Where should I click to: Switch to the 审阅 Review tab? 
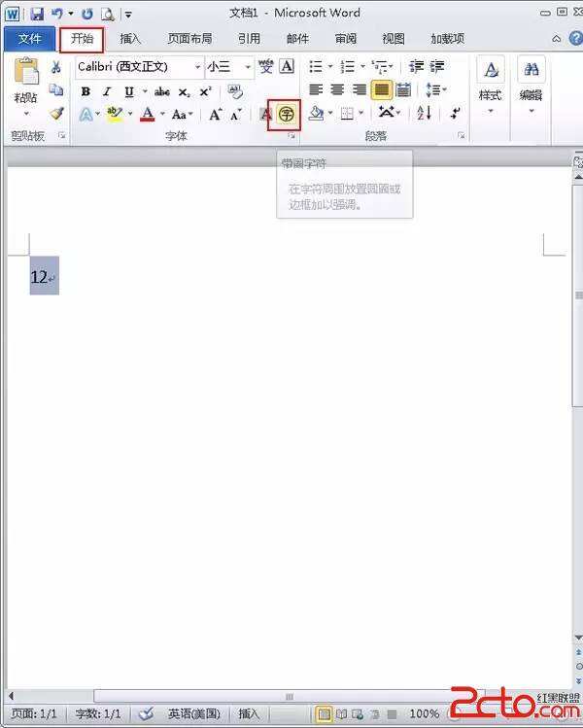pos(346,39)
